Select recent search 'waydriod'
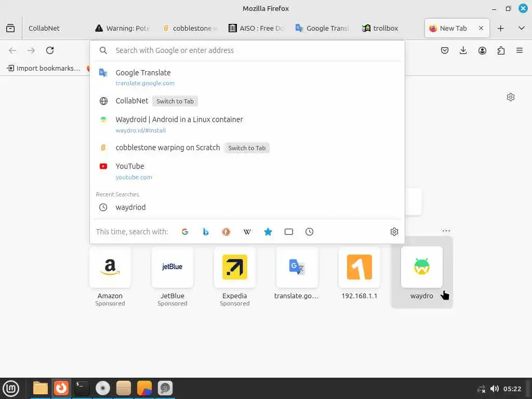The height and width of the screenshot is (399, 532). [x=247, y=207]
